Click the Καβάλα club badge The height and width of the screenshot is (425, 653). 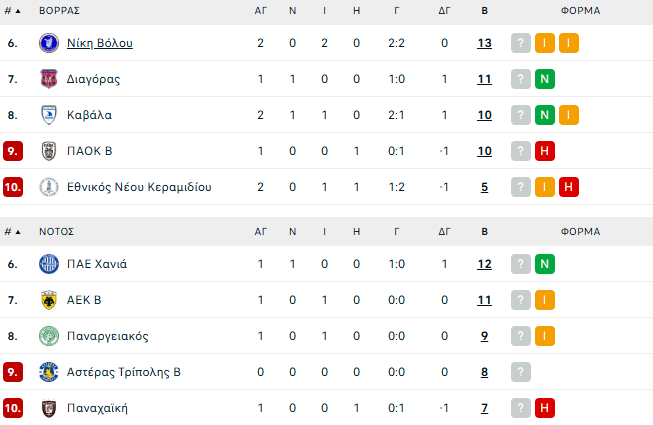pyautogui.click(x=48, y=115)
